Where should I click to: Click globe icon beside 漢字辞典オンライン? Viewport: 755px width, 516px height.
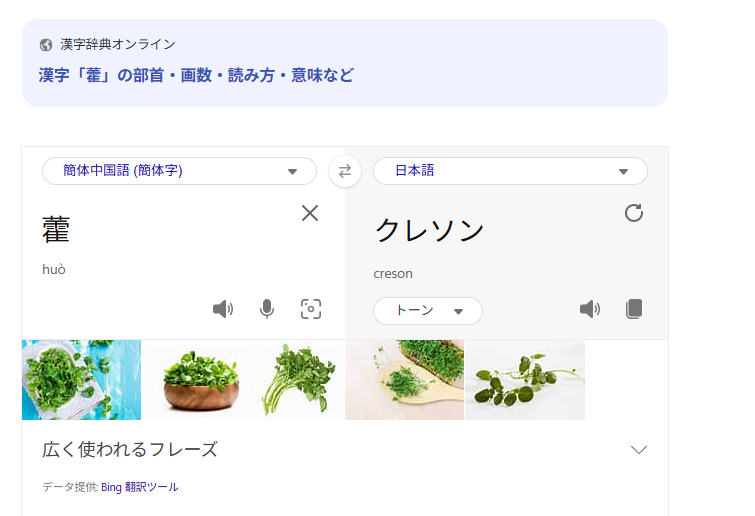click(x=46, y=45)
